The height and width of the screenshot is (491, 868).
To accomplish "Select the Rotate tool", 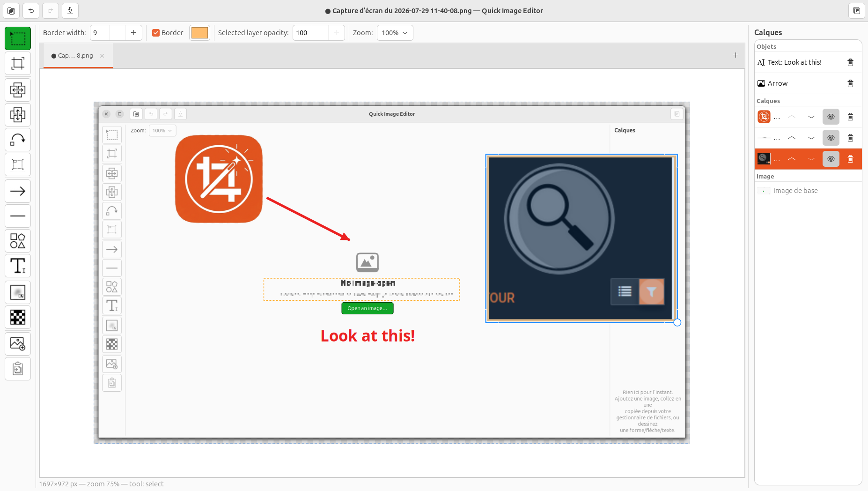I will point(18,140).
